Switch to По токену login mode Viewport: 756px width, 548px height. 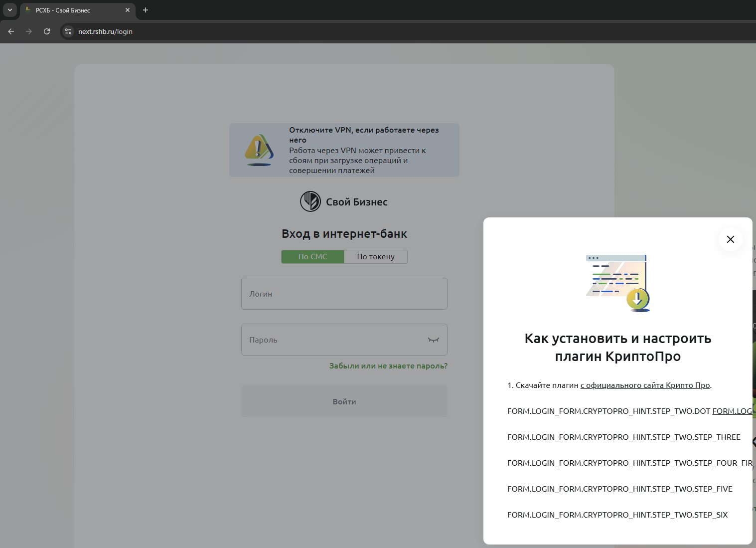tap(376, 257)
